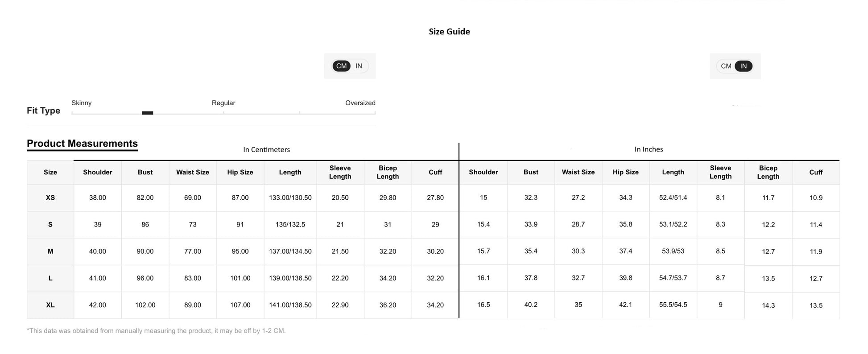Click the In Inches table caption
The width and height of the screenshot is (868, 354).
(x=649, y=149)
